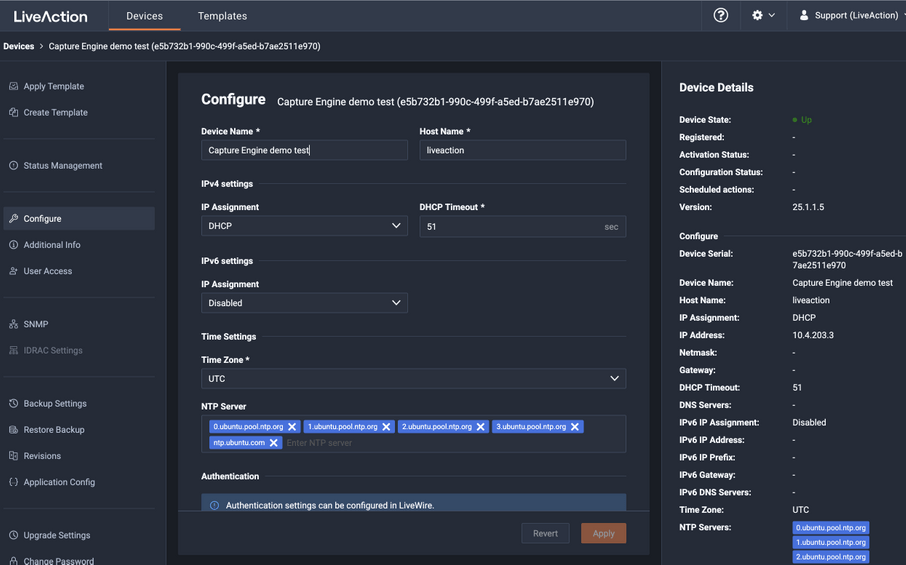Click the Create Template icon in sidebar
Screen dimensions: 906x565
(13, 112)
